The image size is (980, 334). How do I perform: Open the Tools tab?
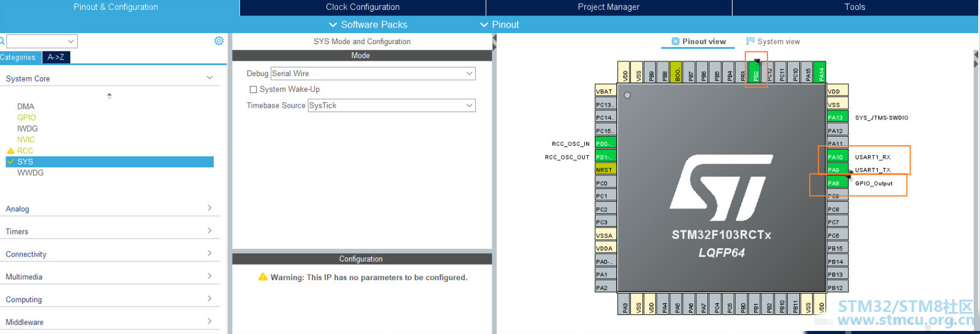(x=855, y=7)
